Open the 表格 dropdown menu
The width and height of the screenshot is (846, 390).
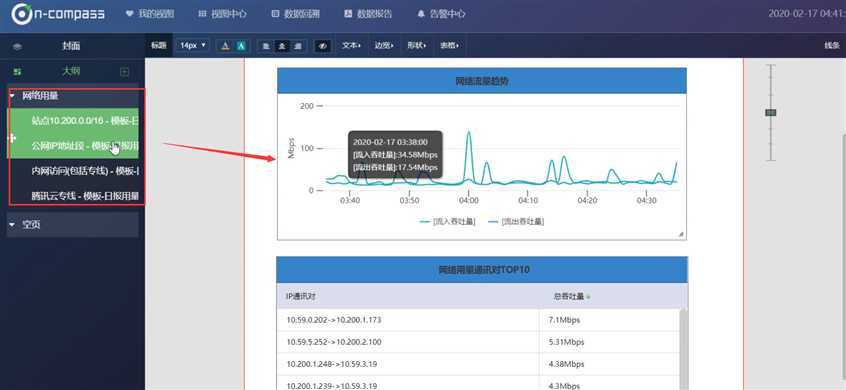449,46
